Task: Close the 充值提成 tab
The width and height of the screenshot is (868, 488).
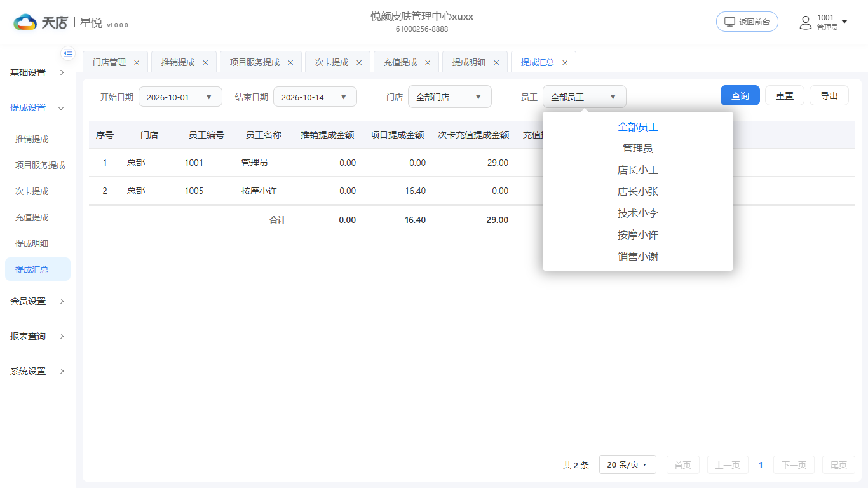Action: [x=428, y=62]
